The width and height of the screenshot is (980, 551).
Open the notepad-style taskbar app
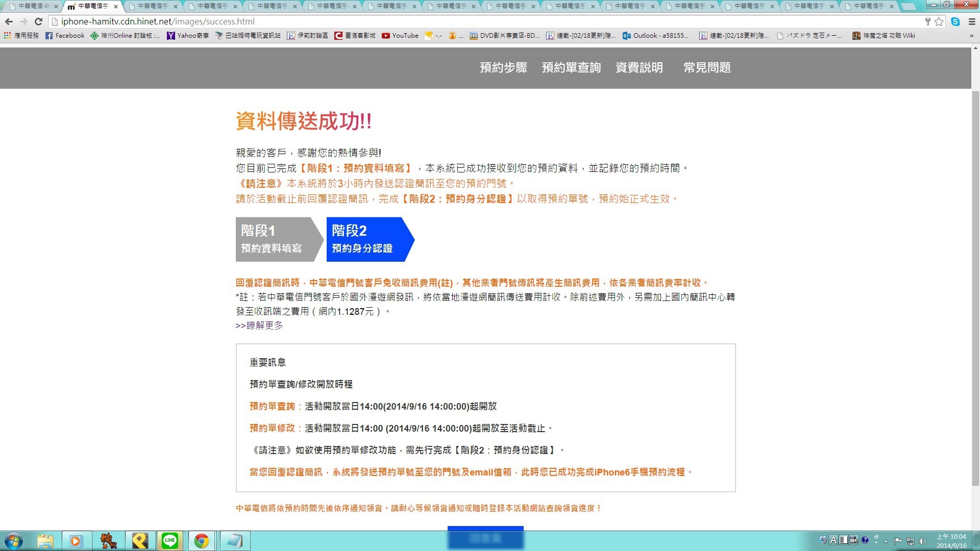235,541
